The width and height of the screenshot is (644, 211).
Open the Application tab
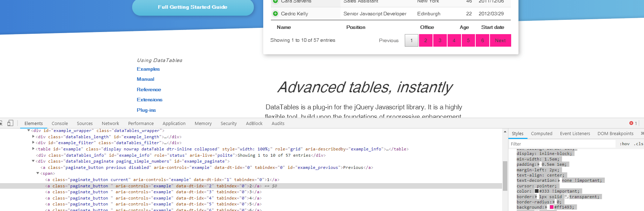pyautogui.click(x=174, y=123)
